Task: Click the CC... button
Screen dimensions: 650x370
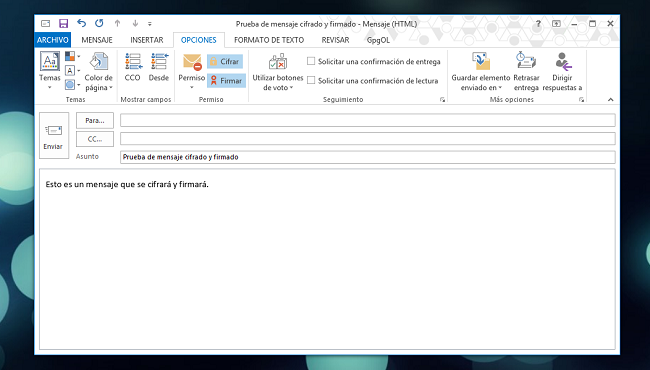Action: tap(95, 139)
